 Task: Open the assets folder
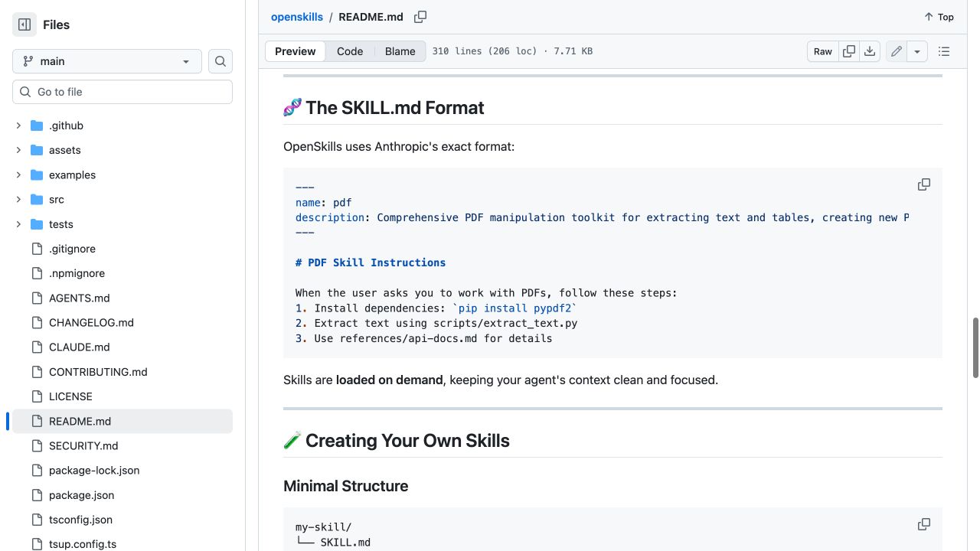click(64, 150)
